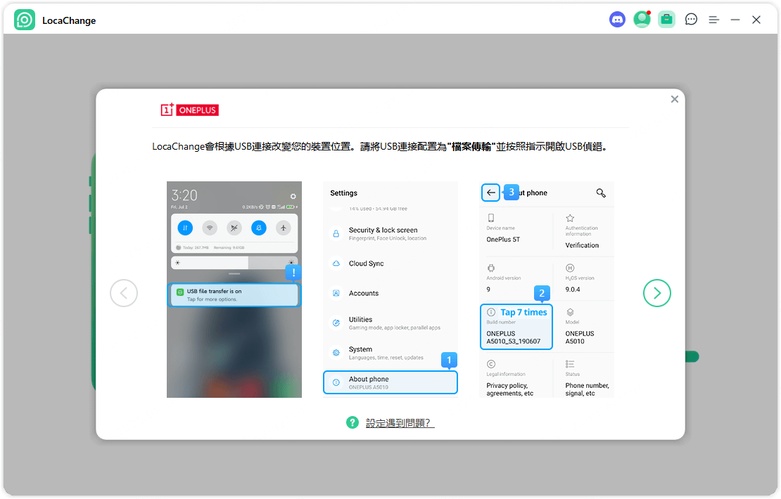Close the LocaChange window

click(756, 20)
